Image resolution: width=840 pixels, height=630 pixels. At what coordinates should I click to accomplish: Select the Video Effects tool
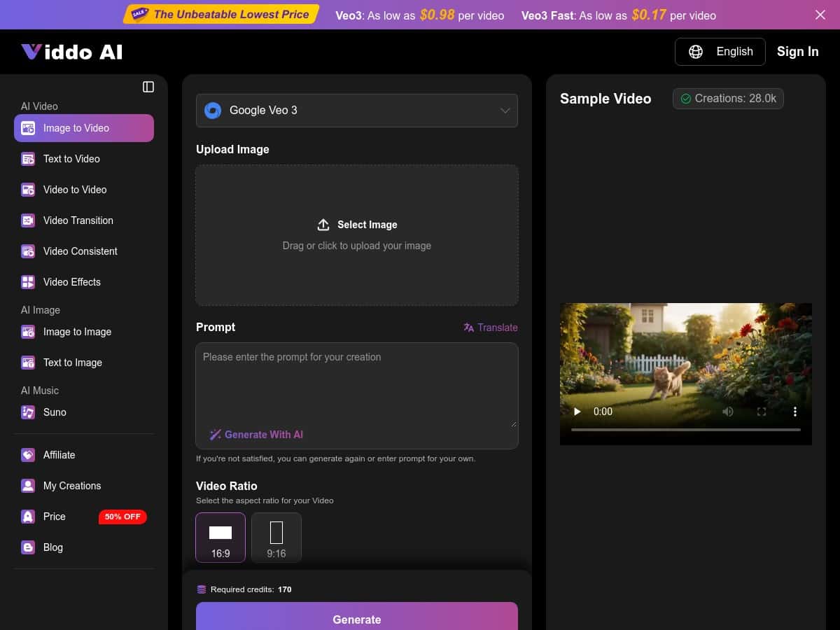point(27,282)
